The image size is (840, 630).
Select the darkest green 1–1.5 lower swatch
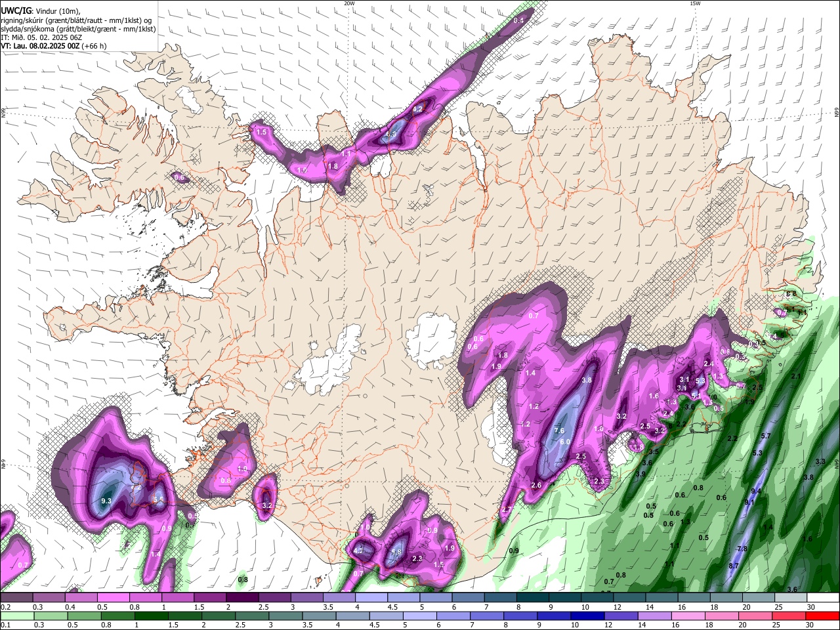(x=152, y=616)
